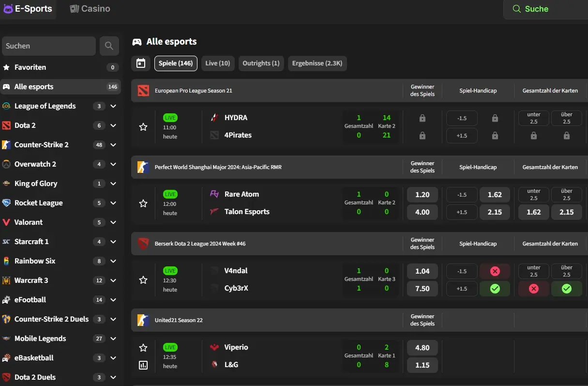
Task: Click the sidebar Suchen input field
Action: [49, 46]
